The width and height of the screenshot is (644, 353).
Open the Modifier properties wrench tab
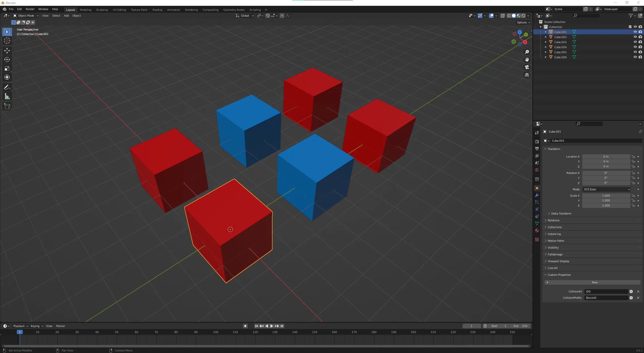tap(537, 195)
